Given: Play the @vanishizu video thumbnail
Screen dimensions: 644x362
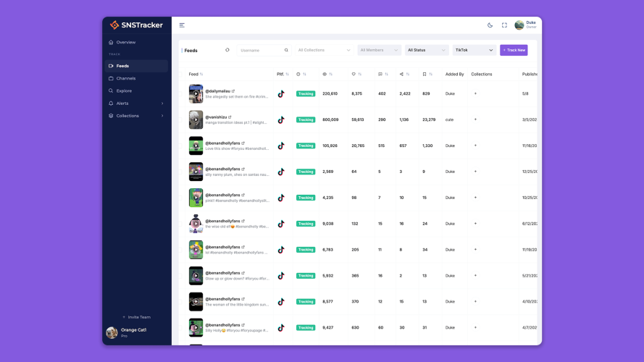Looking at the screenshot, I should (196, 120).
